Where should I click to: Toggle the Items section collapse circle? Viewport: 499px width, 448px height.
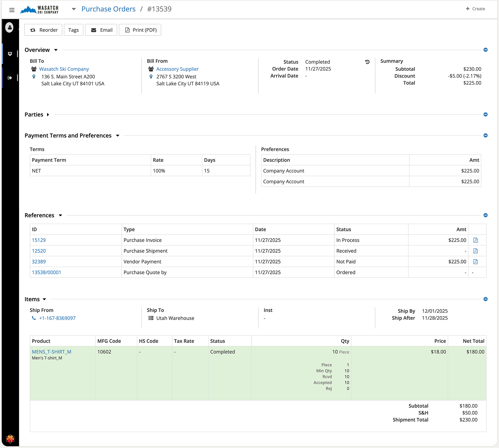[x=485, y=299]
